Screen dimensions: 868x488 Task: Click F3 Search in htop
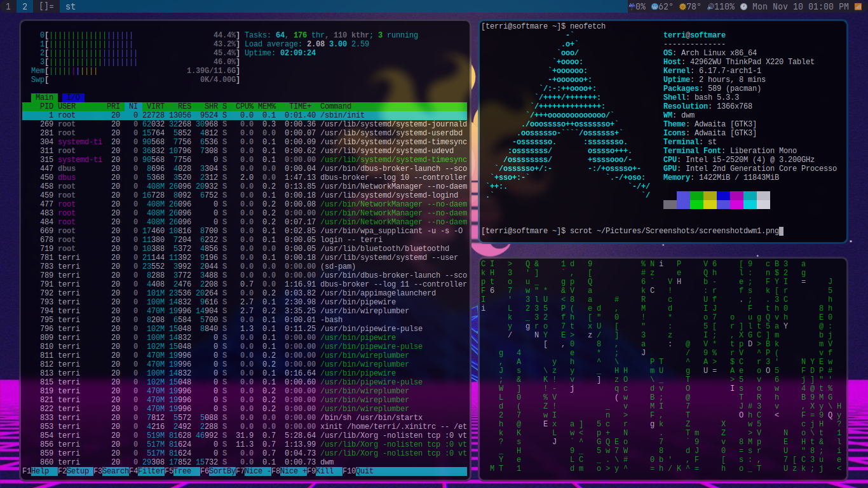(111, 471)
